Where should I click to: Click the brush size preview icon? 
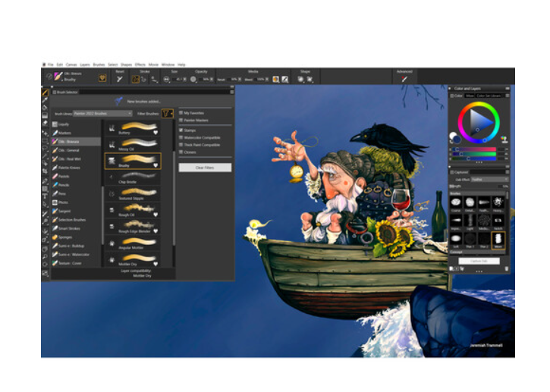[x=167, y=80]
